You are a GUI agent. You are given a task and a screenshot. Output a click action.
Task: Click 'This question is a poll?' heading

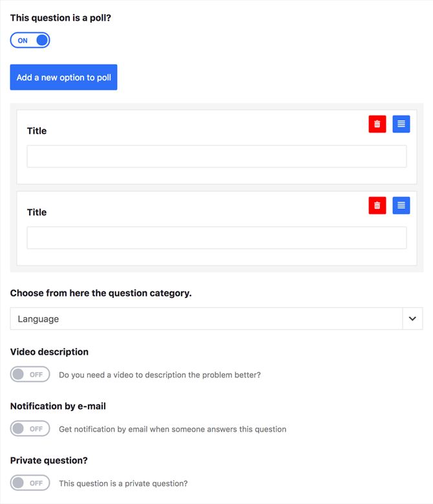pyautogui.click(x=61, y=17)
